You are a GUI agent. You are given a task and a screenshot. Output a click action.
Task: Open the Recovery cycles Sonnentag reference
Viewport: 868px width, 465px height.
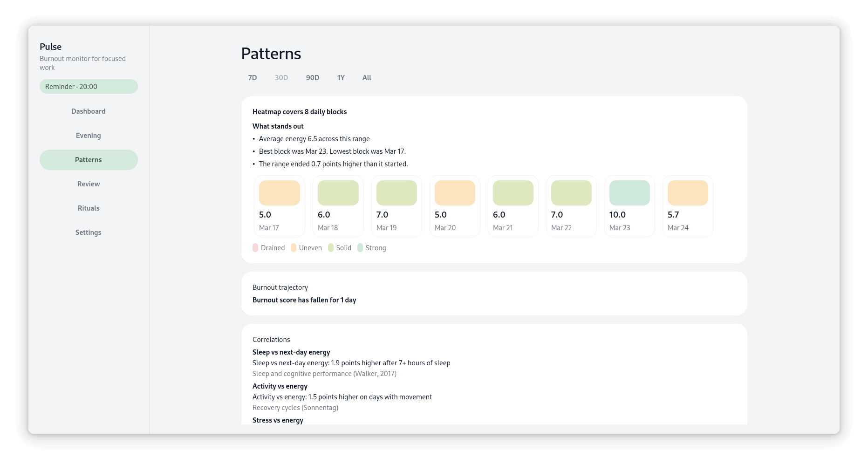pyautogui.click(x=295, y=408)
